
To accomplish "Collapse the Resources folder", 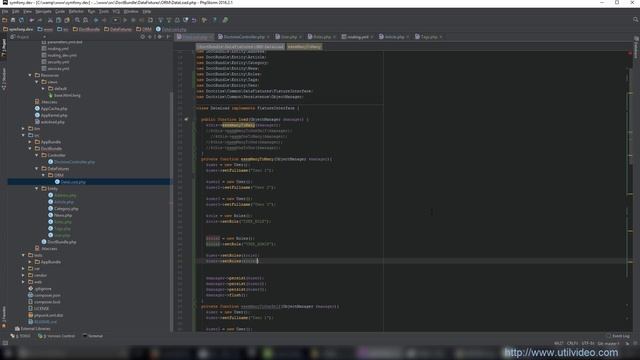I will (x=30, y=76).
